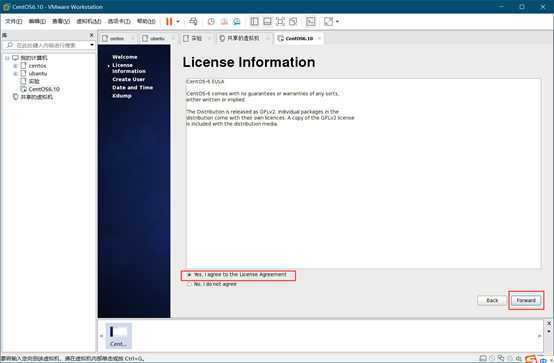Viewport: 554px width, 363px height.
Task: Select Yes, I agree to the License Agreement
Action: pyautogui.click(x=237, y=275)
